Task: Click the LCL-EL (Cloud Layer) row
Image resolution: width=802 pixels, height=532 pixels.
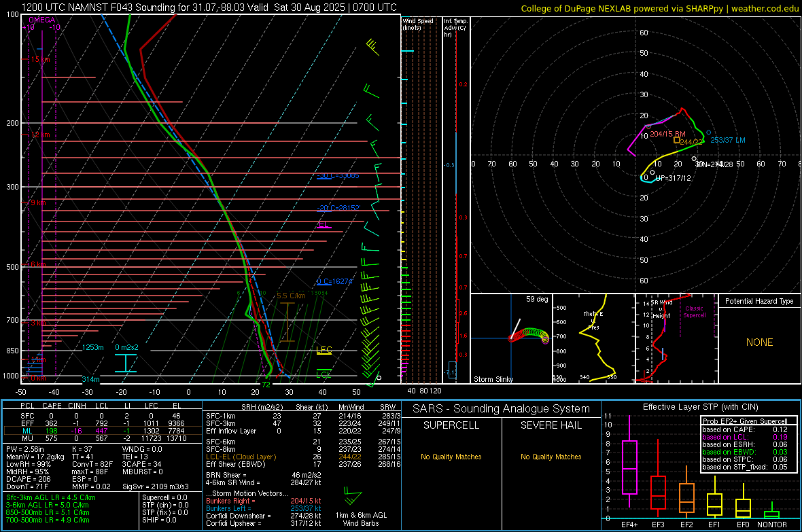Action: [x=304, y=457]
